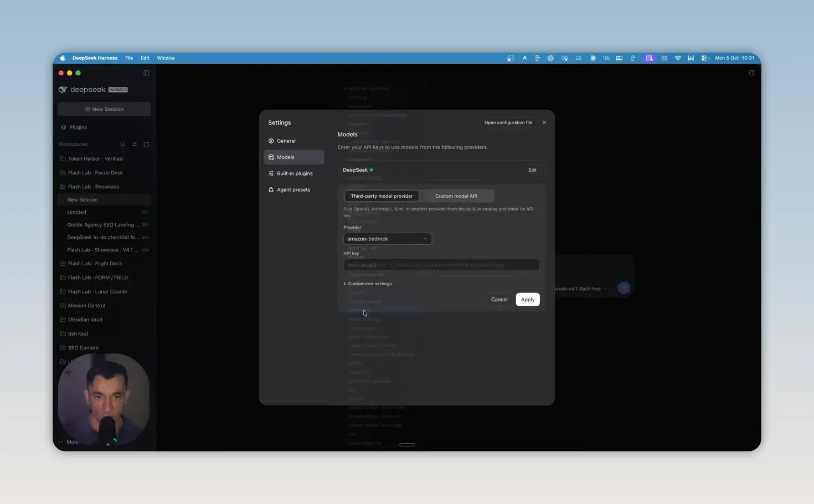814x504 pixels.
Task: Select the Models settings tab
Action: click(294, 157)
